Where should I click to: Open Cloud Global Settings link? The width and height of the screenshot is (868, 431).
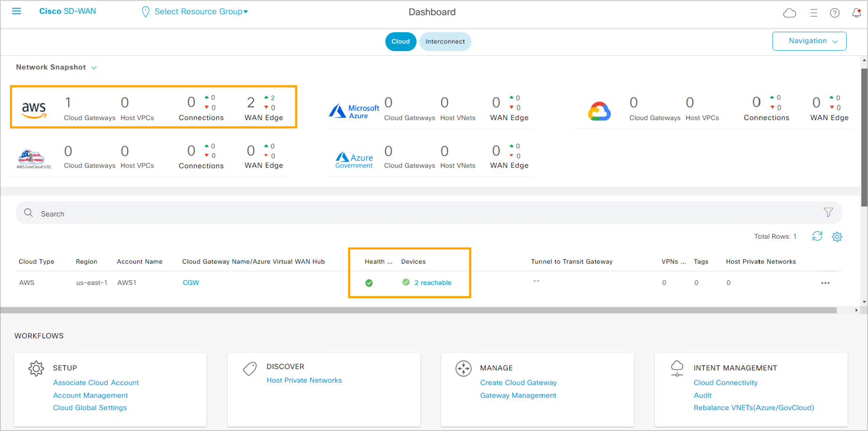pos(90,408)
